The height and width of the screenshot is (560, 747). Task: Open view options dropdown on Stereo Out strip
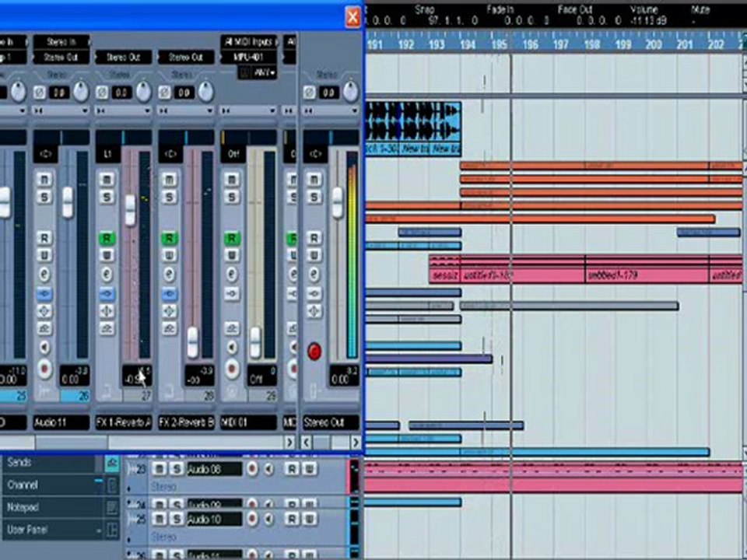[355, 110]
